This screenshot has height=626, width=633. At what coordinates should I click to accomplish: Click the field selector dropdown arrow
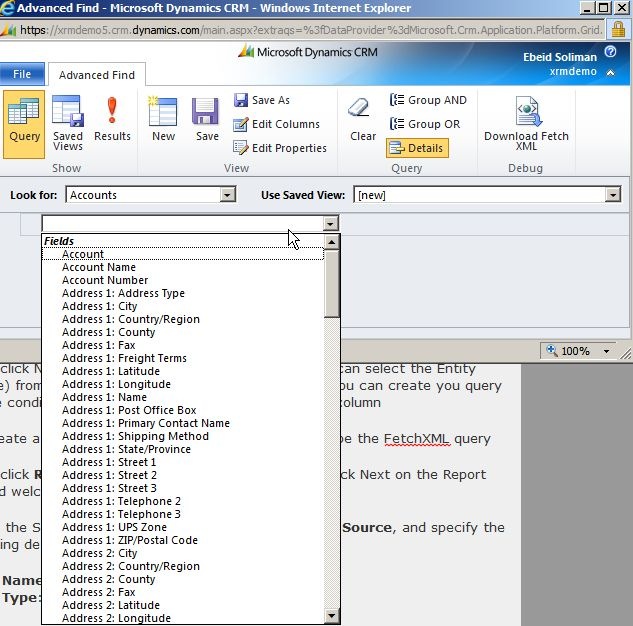coord(330,223)
